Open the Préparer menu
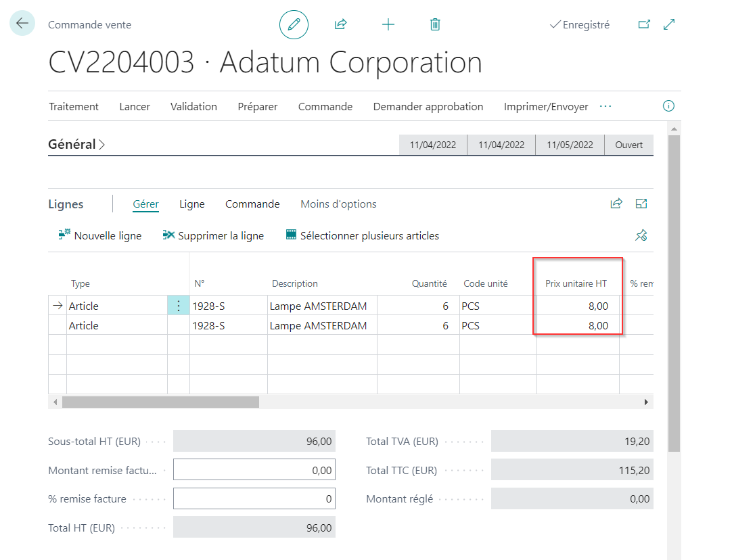 click(258, 106)
